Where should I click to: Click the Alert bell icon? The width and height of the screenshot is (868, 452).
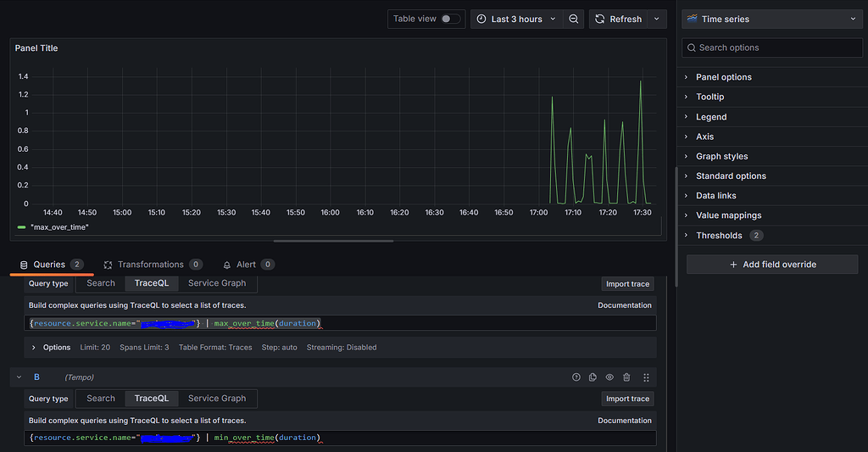click(x=226, y=265)
